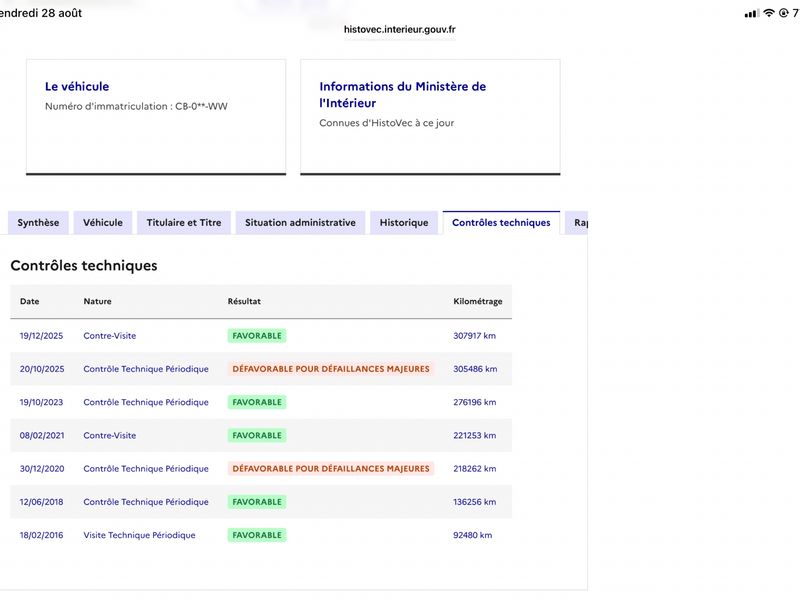Select the mileage 92480 km
Screen dimensions: 800x600
point(472,535)
